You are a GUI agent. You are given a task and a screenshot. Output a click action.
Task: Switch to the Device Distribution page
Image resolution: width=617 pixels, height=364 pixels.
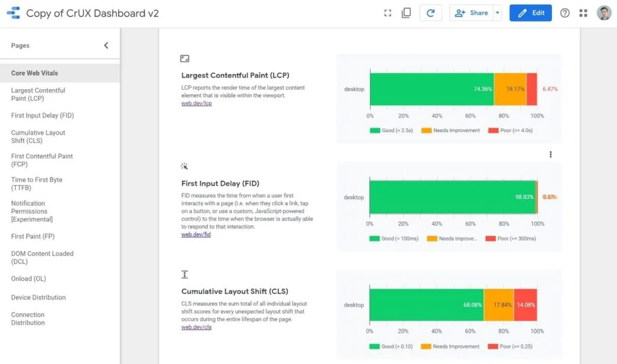38,297
